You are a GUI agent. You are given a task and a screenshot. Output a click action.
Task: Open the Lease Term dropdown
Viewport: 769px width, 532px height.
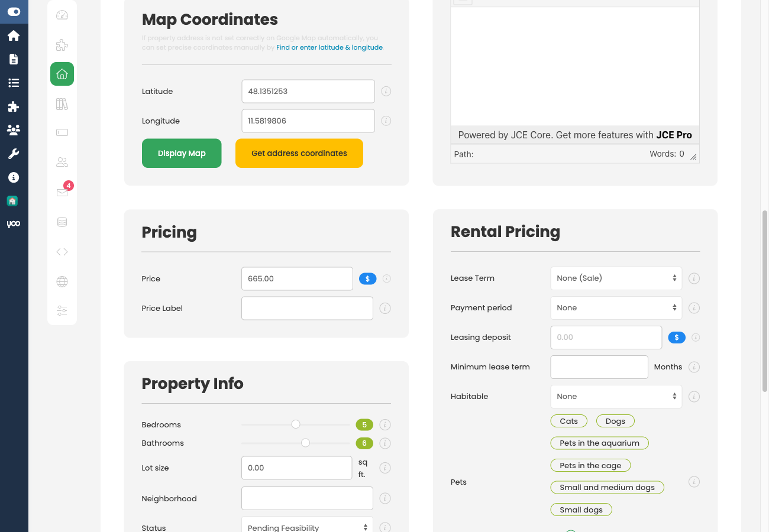pyautogui.click(x=616, y=278)
